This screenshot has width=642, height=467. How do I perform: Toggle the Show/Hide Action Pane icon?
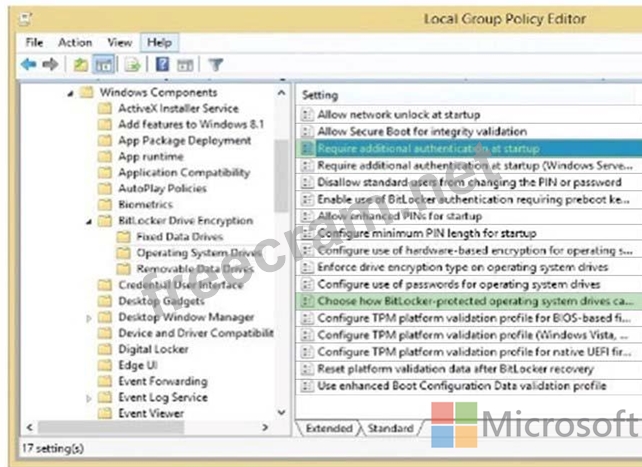tap(185, 65)
